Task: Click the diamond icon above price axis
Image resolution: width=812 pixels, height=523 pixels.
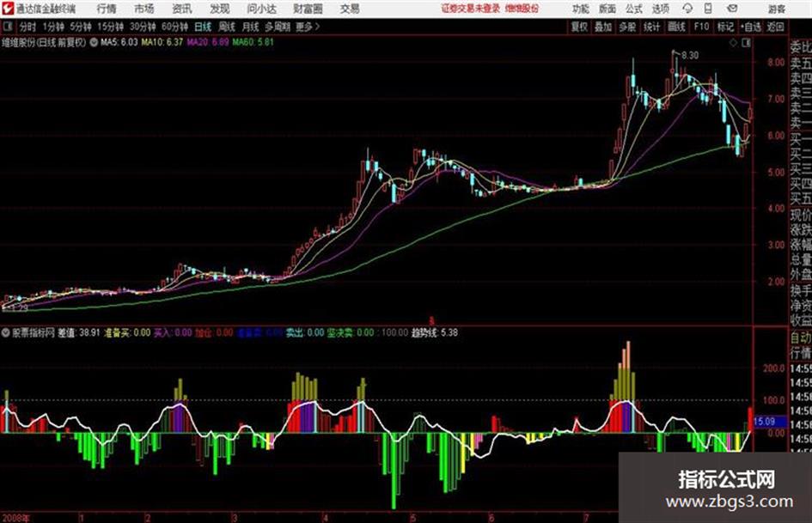Action: (x=733, y=43)
